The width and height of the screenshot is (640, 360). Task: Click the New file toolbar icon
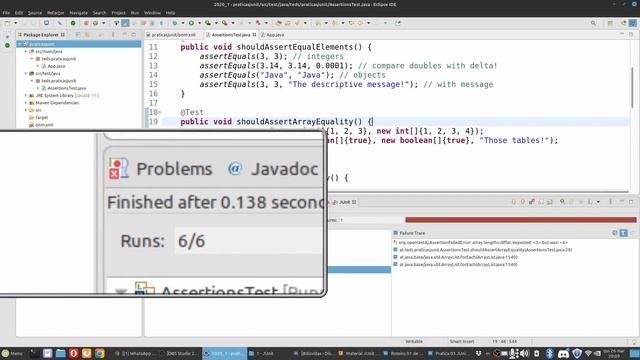point(7,23)
